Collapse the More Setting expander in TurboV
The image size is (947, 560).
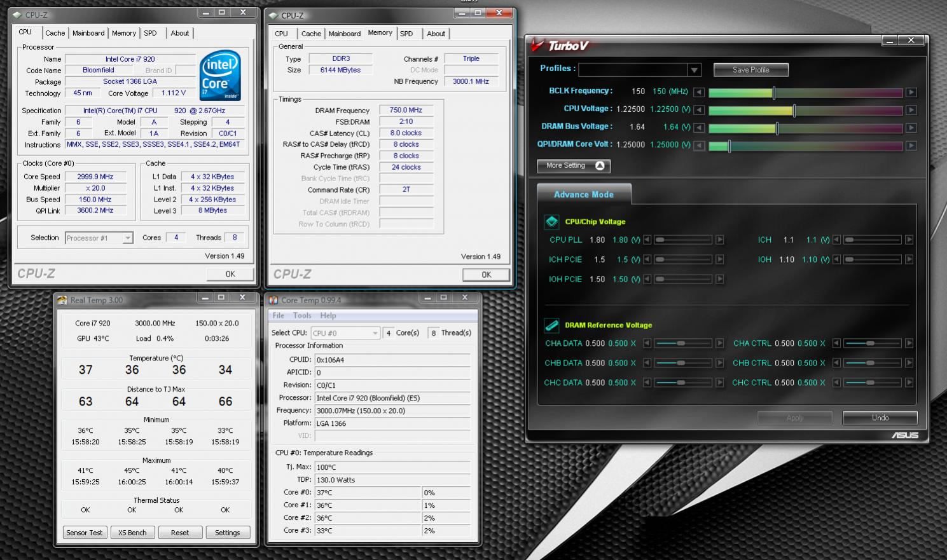pyautogui.click(x=574, y=166)
